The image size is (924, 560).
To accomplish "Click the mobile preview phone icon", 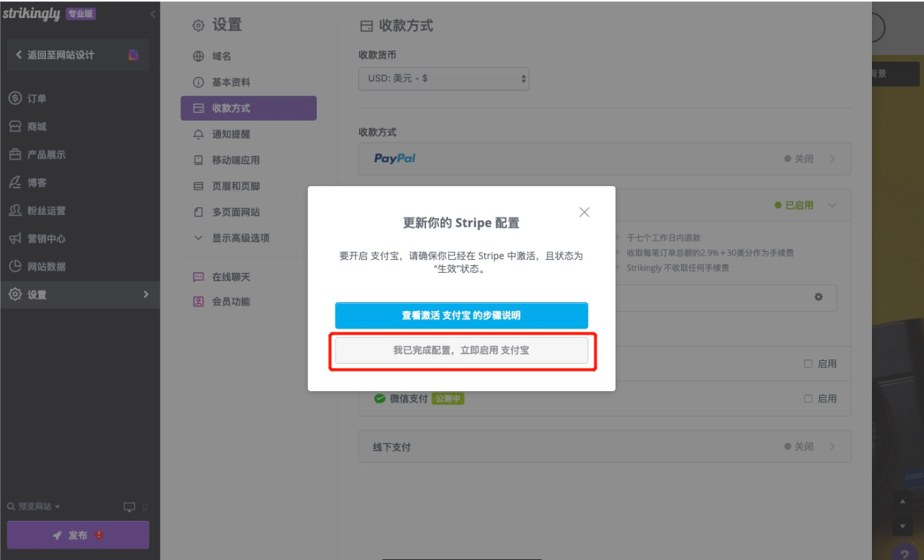I will click(x=145, y=506).
